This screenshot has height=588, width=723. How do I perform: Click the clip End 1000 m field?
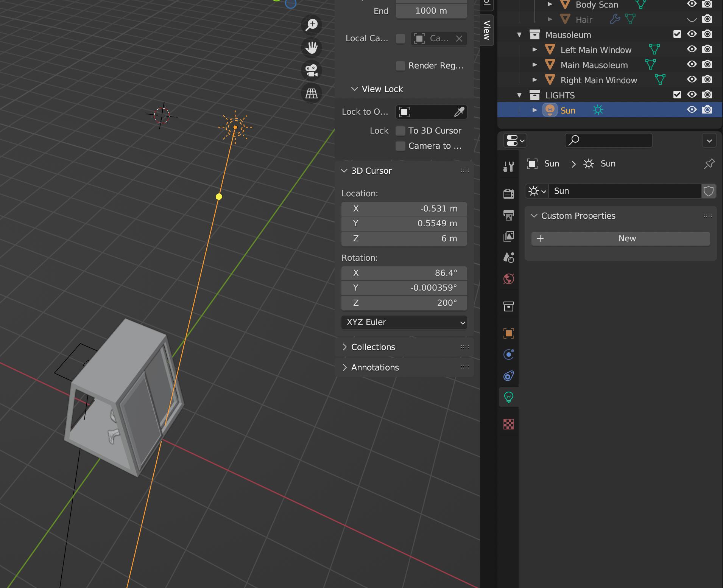point(431,11)
